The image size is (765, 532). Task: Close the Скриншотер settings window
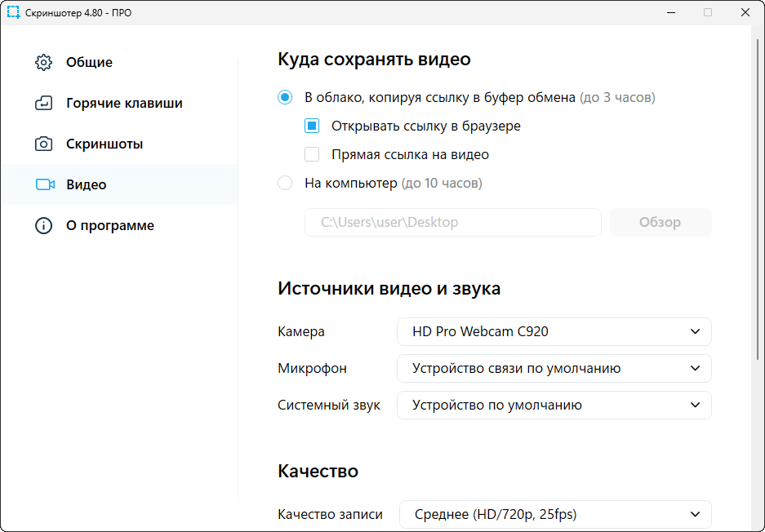(745, 13)
